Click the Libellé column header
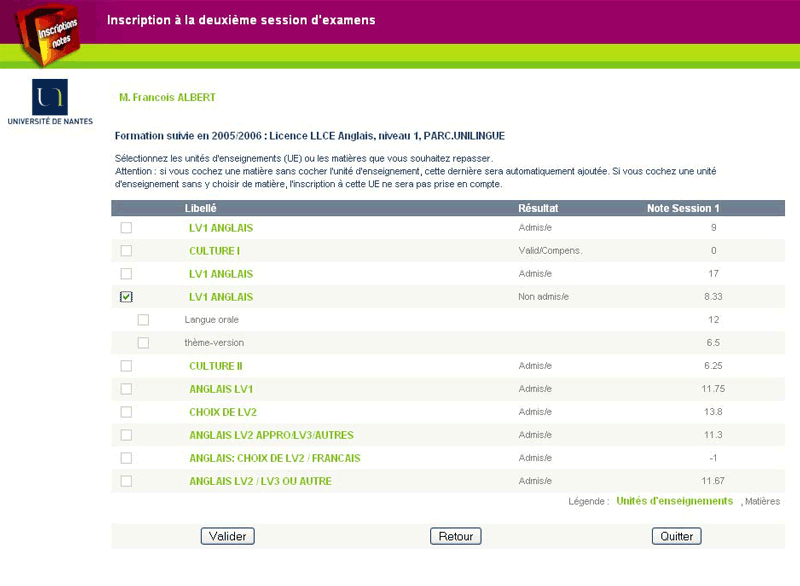The height and width of the screenshot is (586, 800). tap(200, 208)
